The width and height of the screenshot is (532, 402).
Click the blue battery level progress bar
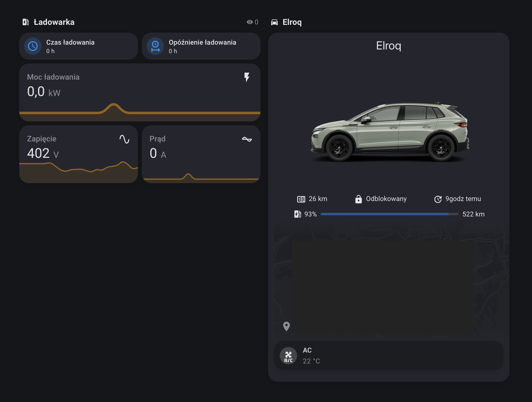click(x=389, y=214)
